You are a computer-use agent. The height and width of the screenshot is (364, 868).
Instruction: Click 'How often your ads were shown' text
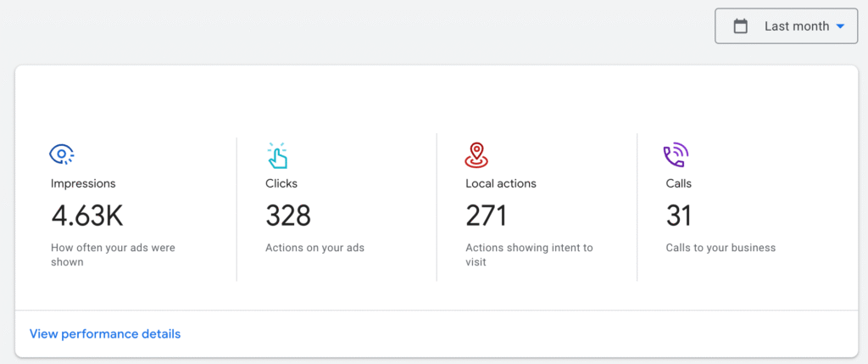(112, 255)
